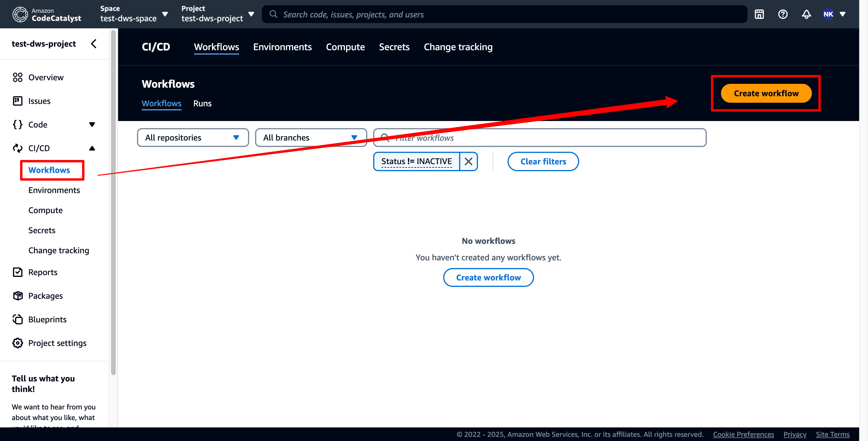The image size is (868, 441).
Task: Click the Amazon CodeCatalyst logo
Action: pos(47,14)
